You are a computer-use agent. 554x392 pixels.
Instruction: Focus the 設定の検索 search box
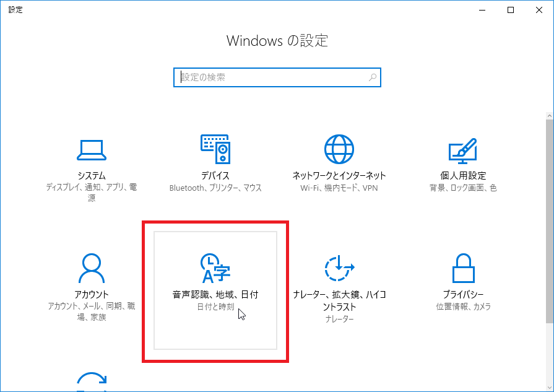point(277,77)
